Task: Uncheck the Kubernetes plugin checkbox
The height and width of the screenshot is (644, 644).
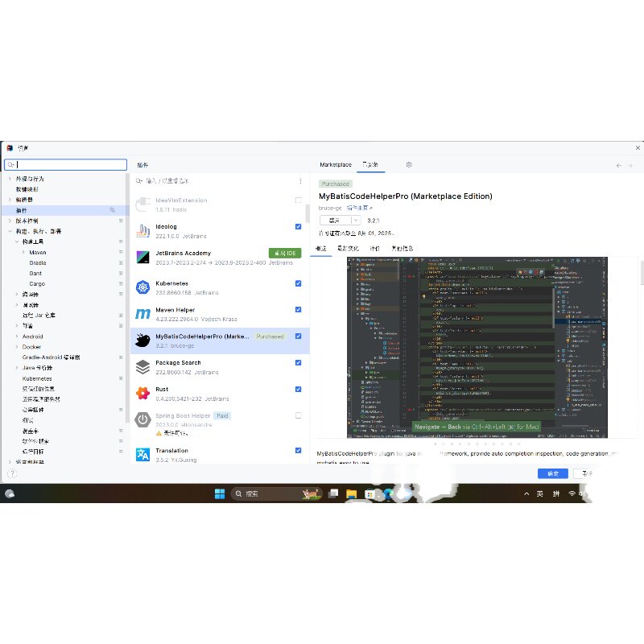Action: pyautogui.click(x=298, y=283)
